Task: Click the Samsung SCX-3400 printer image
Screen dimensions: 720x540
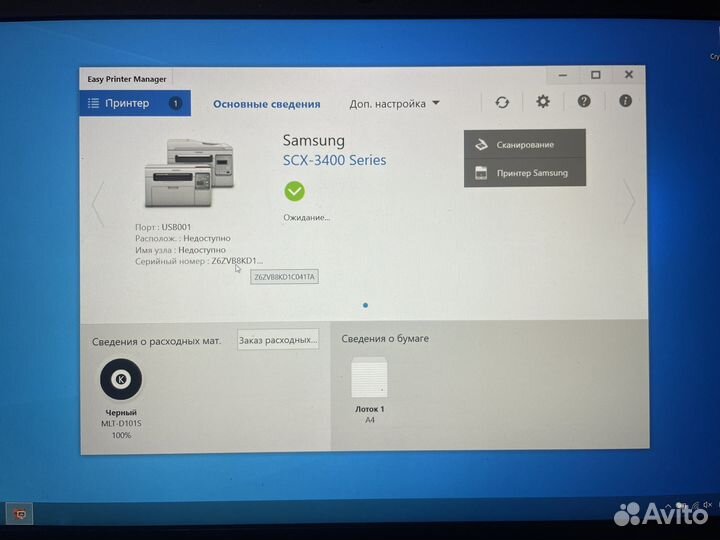Action: click(189, 173)
